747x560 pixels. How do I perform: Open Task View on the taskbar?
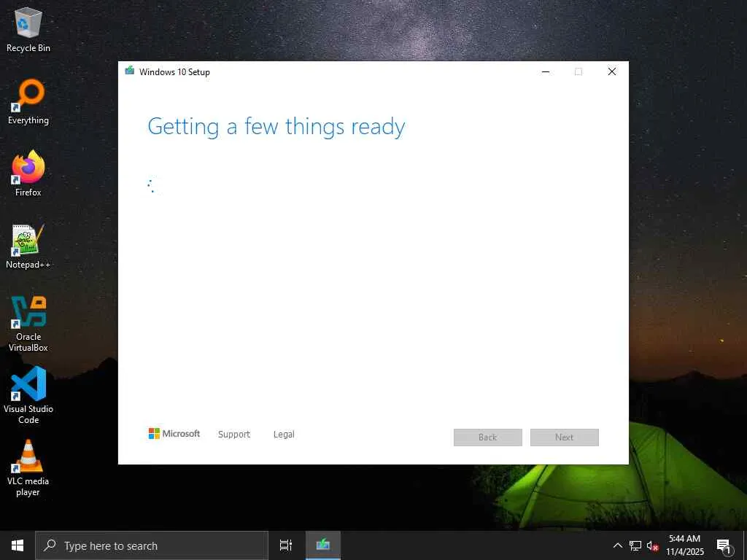pos(285,545)
